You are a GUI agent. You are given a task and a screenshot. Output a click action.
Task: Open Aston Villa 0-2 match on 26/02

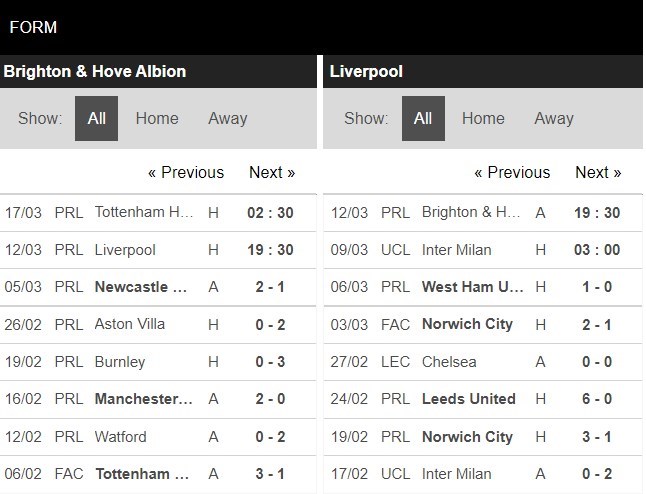tap(158, 325)
